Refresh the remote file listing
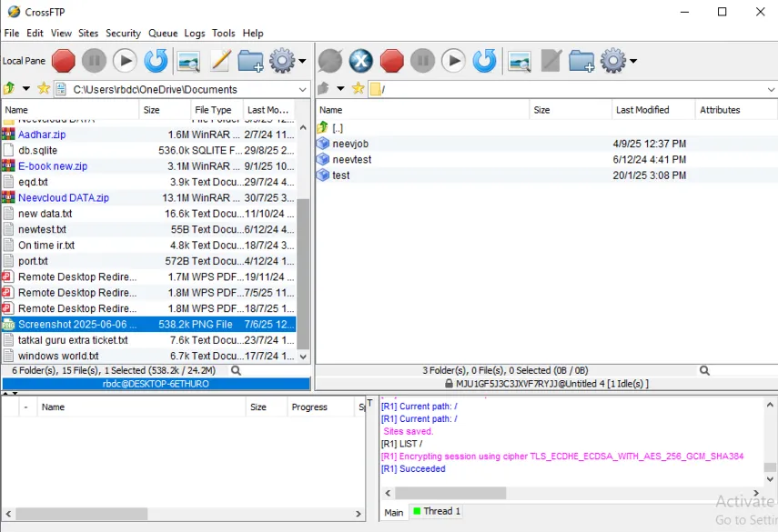This screenshot has height=532, width=778. coord(484,61)
